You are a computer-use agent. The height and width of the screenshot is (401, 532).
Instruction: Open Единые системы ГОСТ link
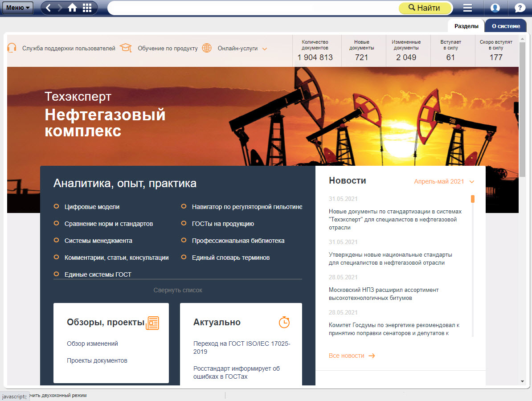(x=98, y=274)
